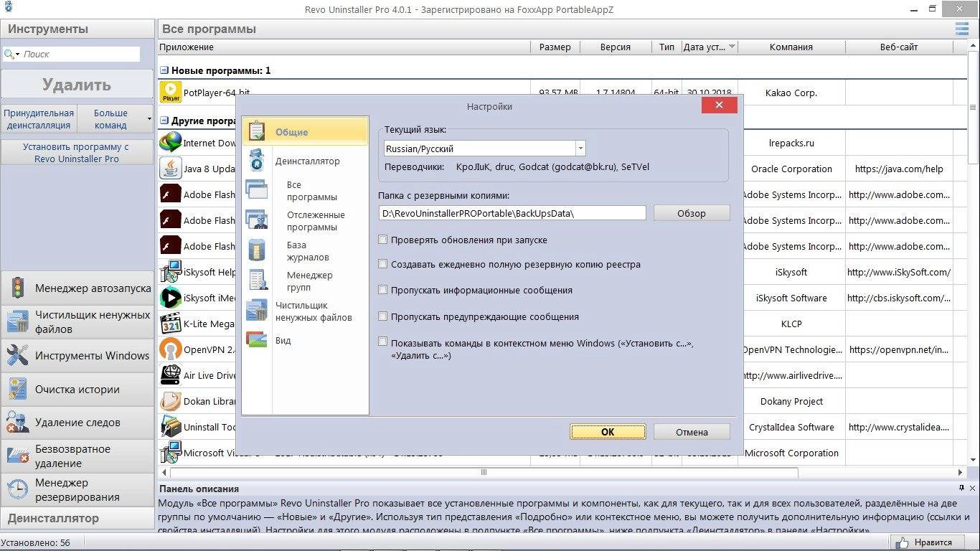Viewport: 980px width, 551px height.
Task: Open Деинсталлятор settings section
Action: 308,161
